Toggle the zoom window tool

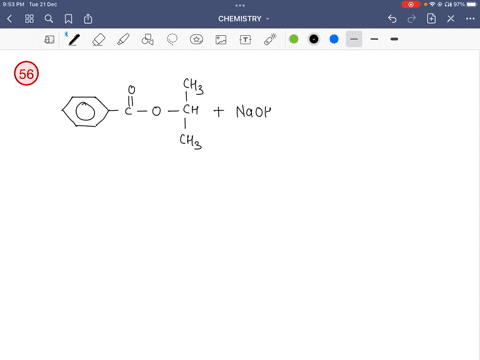pyautogui.click(x=49, y=40)
